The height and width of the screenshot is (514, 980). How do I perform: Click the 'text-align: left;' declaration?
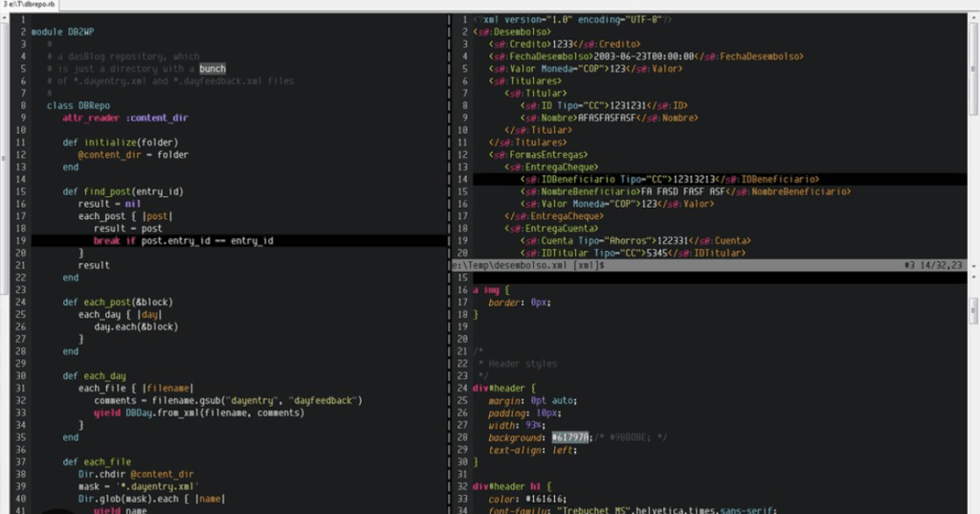[533, 450]
